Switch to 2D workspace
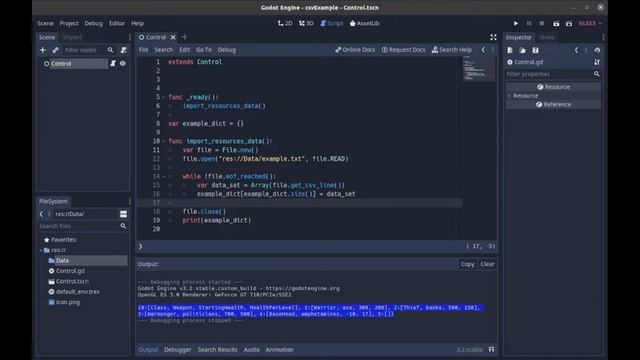640x360 pixels. (x=285, y=23)
